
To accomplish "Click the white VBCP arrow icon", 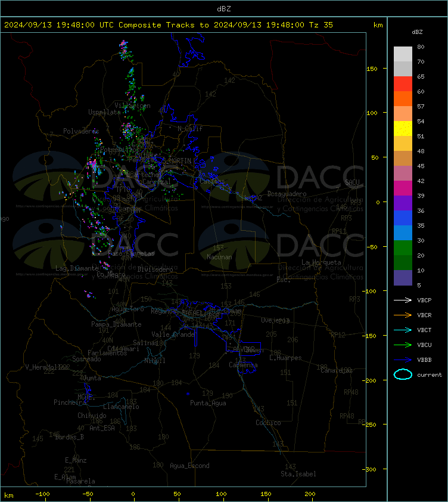I will tap(403, 300).
